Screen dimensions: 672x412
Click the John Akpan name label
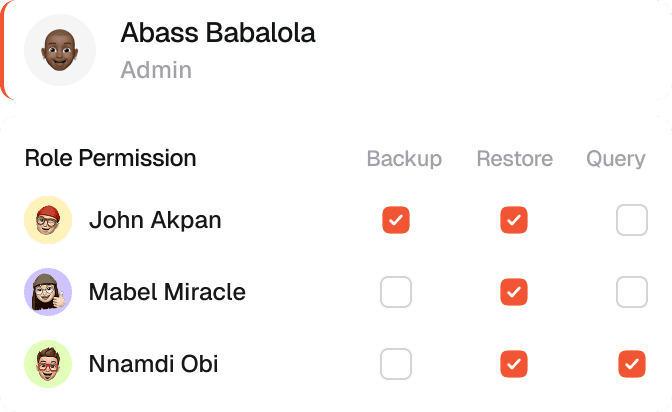coord(155,220)
